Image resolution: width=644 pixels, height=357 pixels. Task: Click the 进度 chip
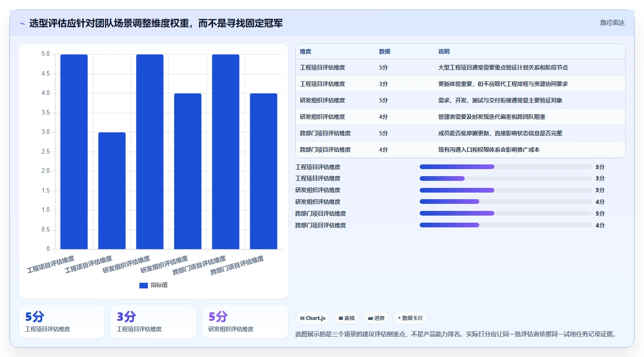tap(376, 318)
